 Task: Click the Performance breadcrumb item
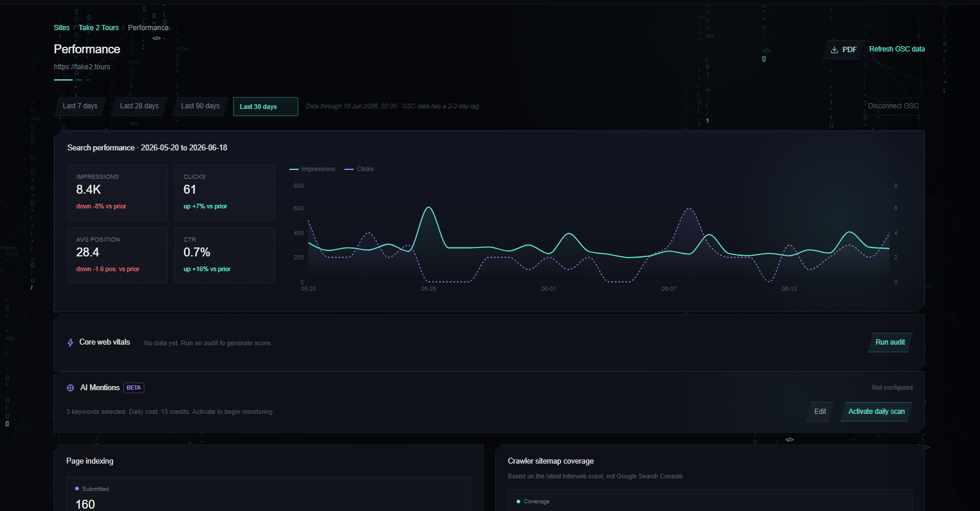149,28
